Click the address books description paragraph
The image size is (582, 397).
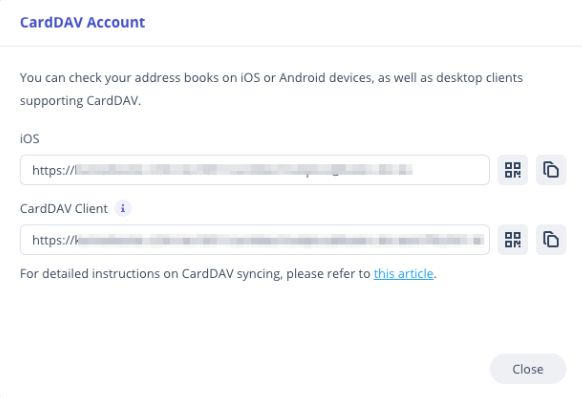(x=271, y=89)
